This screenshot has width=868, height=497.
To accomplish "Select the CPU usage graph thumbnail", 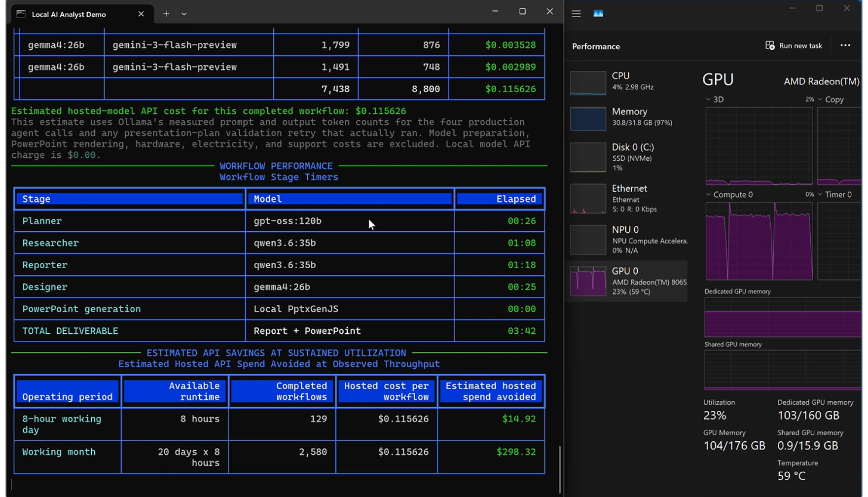I will (588, 83).
